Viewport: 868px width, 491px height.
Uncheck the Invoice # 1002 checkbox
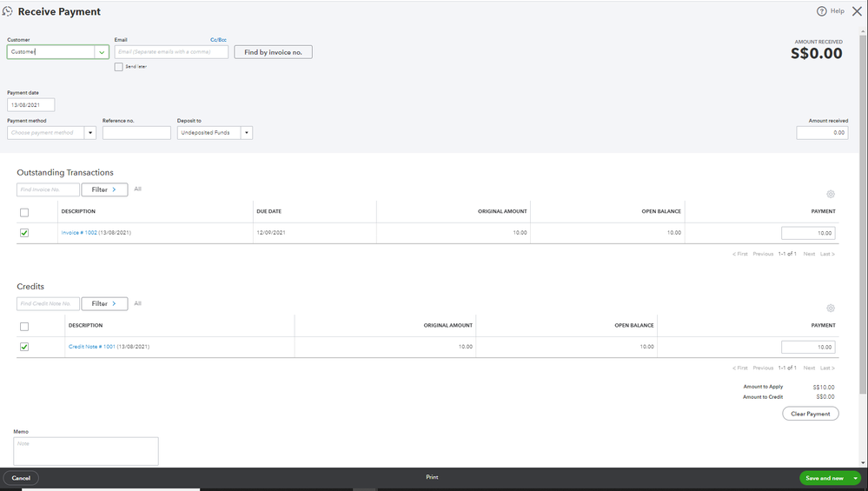[x=24, y=233]
